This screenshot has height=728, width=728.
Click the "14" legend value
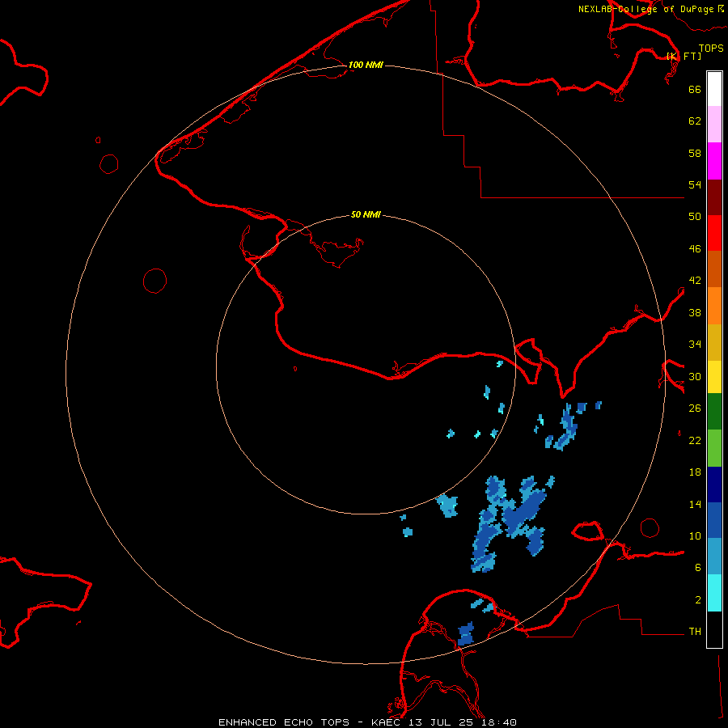[x=695, y=504]
